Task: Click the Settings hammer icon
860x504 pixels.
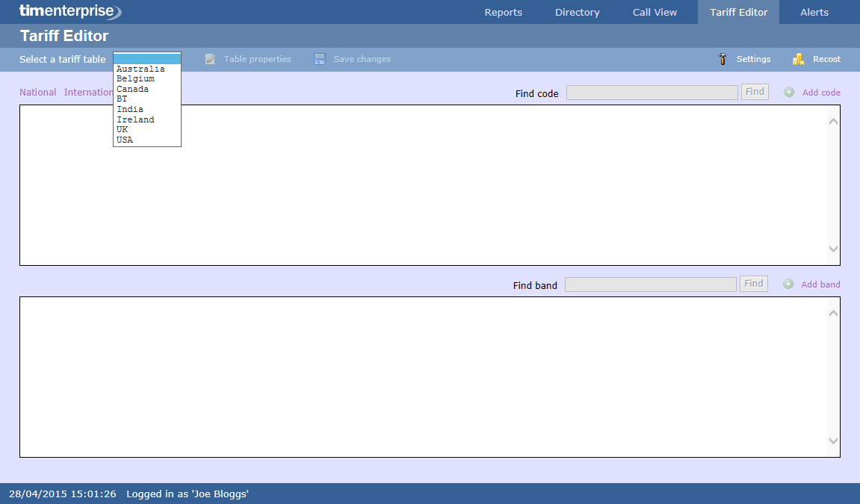Action: click(x=723, y=59)
